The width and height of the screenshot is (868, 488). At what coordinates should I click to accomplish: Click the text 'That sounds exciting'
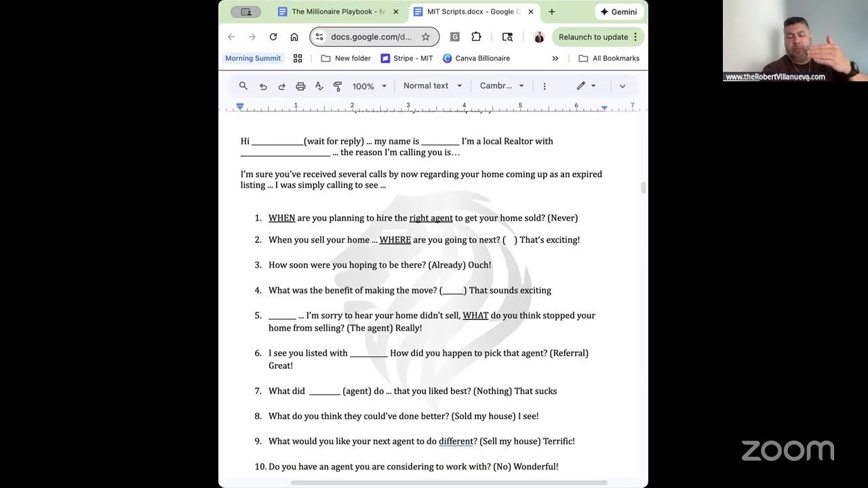(x=510, y=290)
